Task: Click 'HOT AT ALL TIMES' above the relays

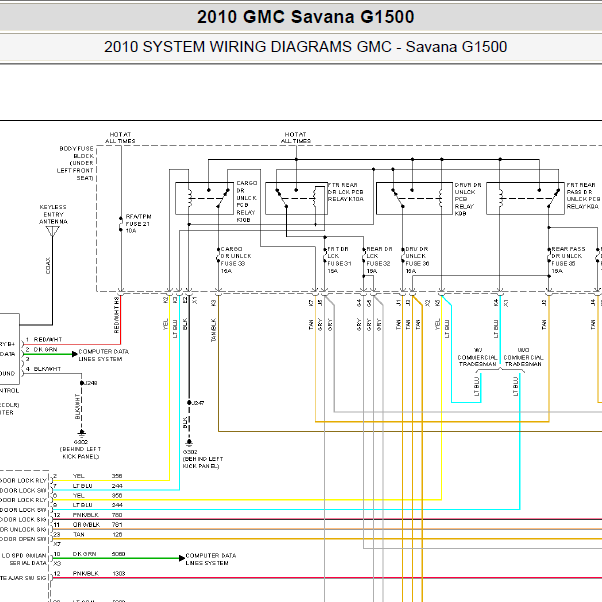Action: pyautogui.click(x=296, y=137)
